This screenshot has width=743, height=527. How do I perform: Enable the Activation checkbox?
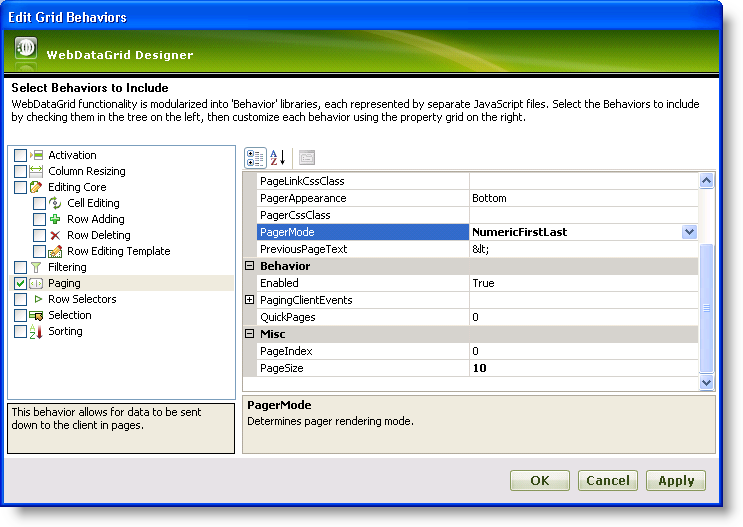pyautogui.click(x=20, y=155)
